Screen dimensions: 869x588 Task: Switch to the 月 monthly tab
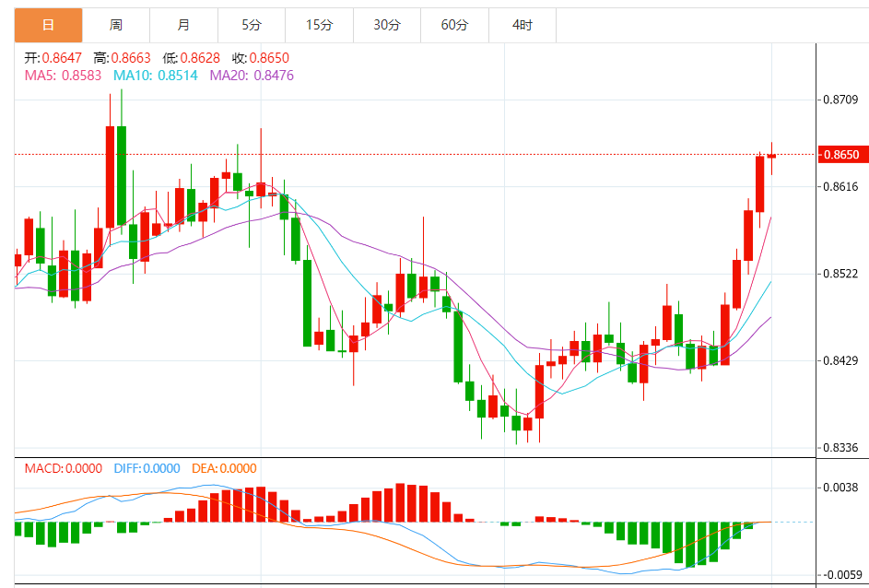[183, 25]
